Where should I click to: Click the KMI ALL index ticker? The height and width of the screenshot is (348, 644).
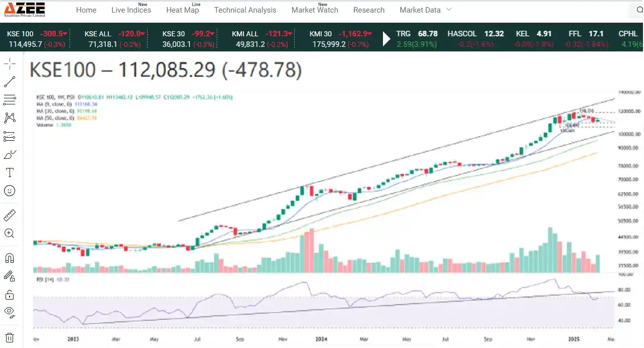pos(263,39)
